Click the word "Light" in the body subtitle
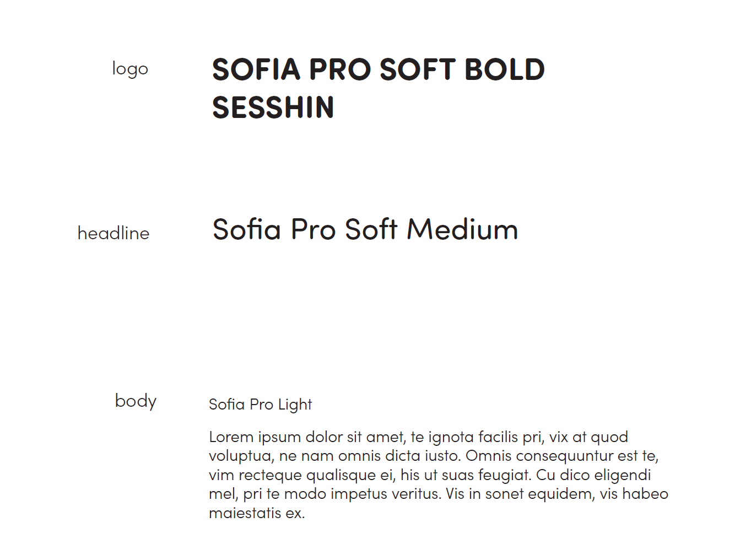The width and height of the screenshot is (751, 560). point(295,405)
